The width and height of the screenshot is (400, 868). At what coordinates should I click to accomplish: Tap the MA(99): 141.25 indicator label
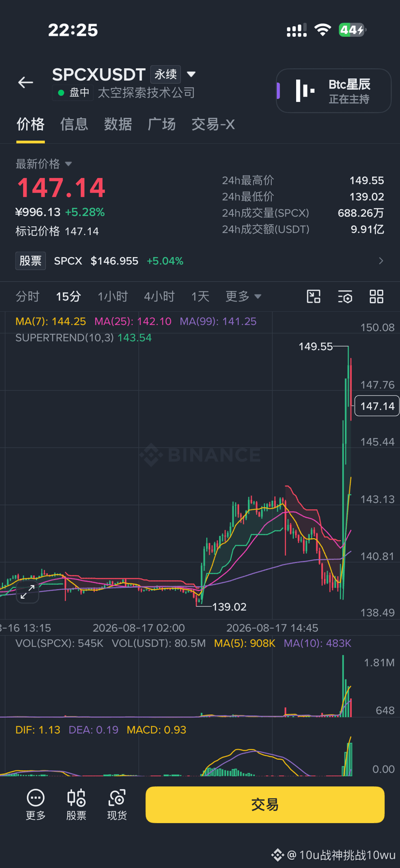[x=218, y=321]
